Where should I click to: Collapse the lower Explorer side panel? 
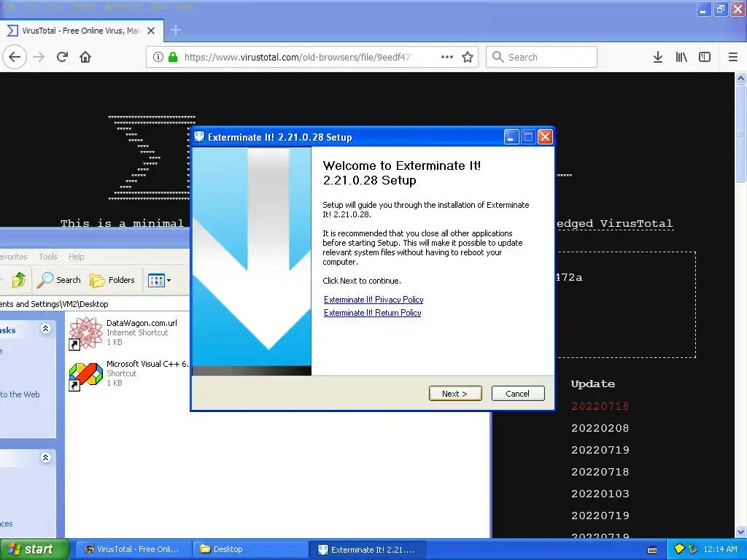click(46, 458)
